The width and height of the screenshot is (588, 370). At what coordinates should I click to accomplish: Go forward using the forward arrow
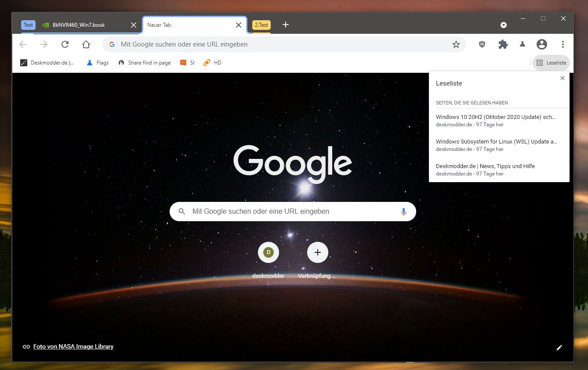(44, 44)
